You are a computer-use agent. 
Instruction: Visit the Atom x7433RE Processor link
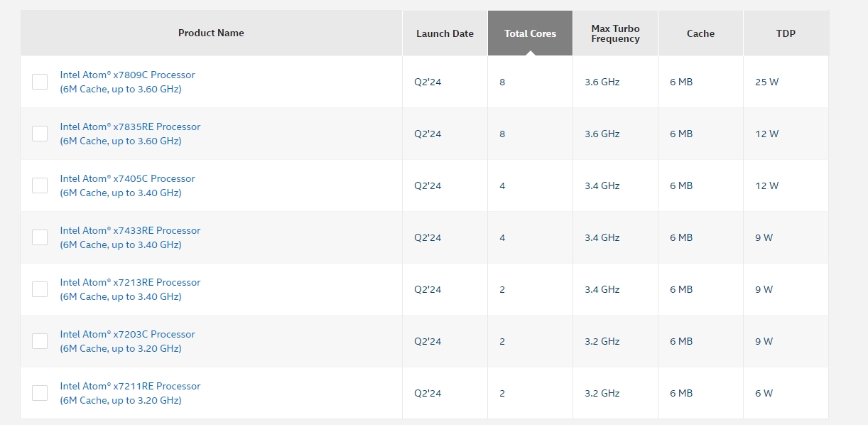tap(130, 230)
